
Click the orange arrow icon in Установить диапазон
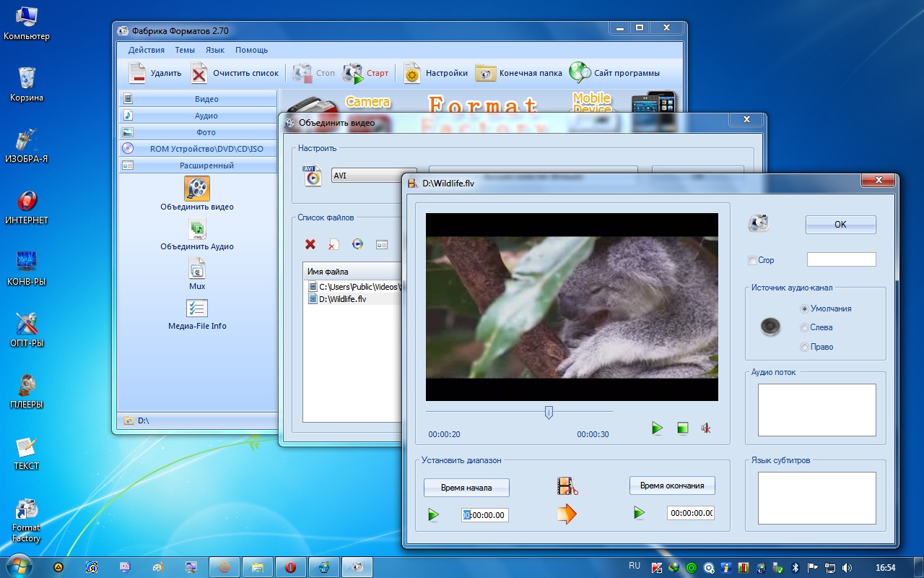click(x=567, y=514)
